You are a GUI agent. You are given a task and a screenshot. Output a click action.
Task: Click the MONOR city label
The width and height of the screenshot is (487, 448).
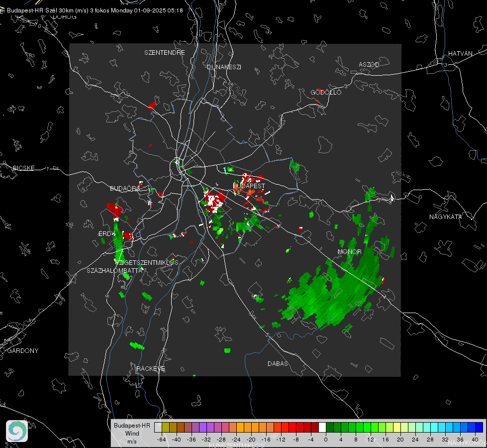point(349,252)
